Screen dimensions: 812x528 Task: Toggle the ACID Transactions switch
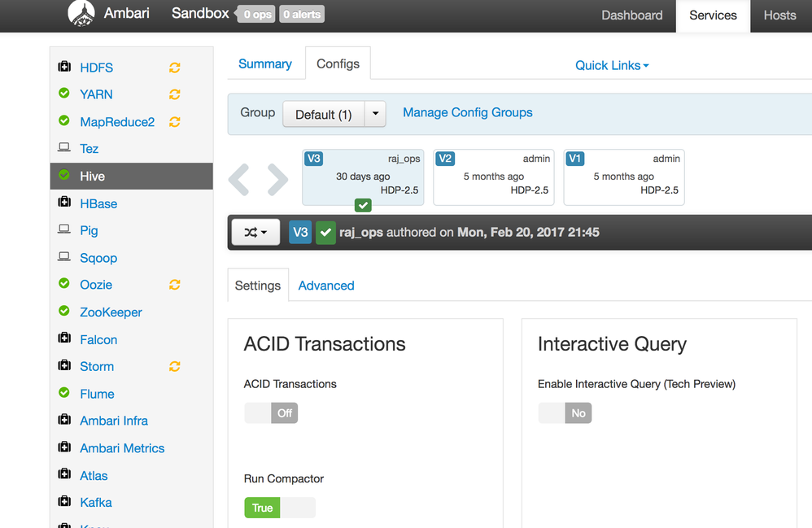tap(271, 413)
